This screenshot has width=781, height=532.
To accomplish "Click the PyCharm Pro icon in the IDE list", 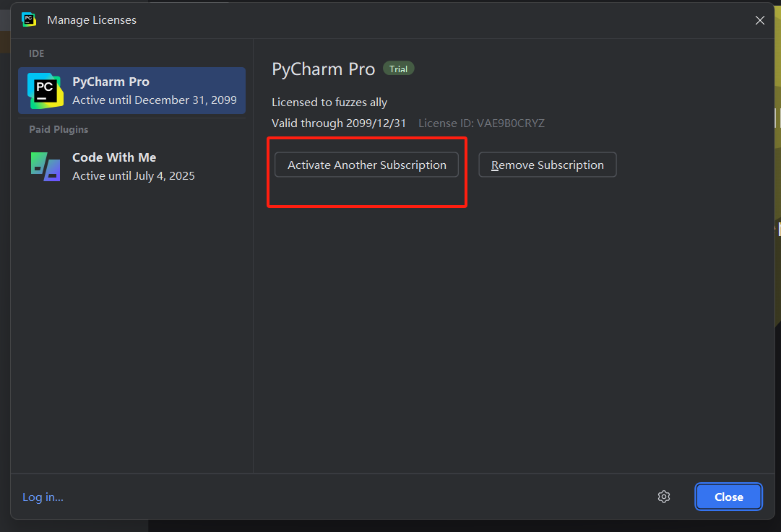I will point(46,90).
